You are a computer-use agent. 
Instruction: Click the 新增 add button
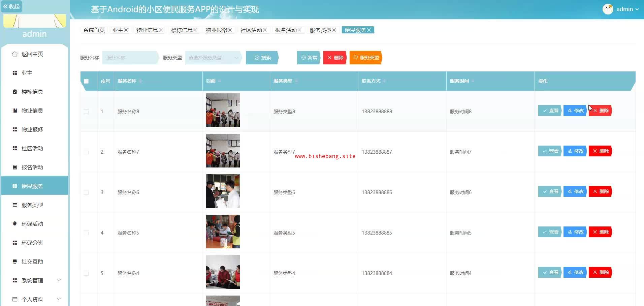[309, 58]
